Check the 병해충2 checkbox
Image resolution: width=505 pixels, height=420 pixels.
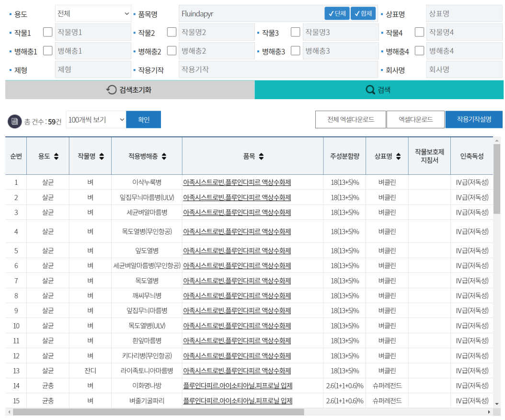coord(172,51)
